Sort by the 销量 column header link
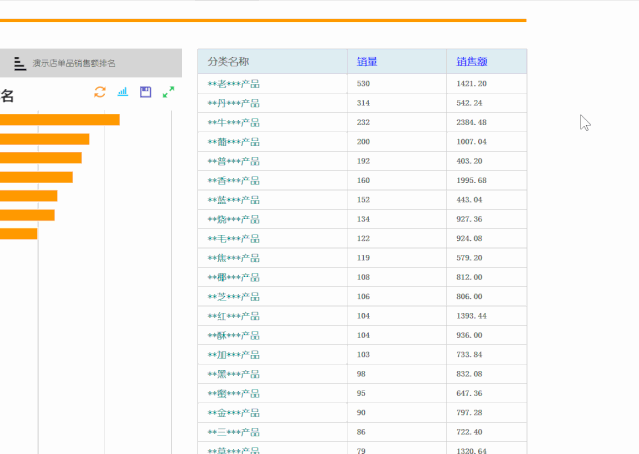The image size is (639, 454). pos(367,62)
